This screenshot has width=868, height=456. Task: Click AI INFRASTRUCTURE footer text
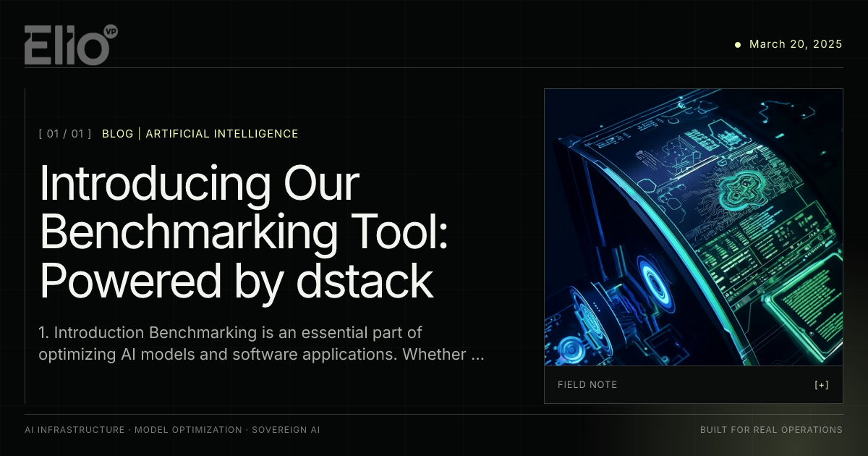[75, 430]
